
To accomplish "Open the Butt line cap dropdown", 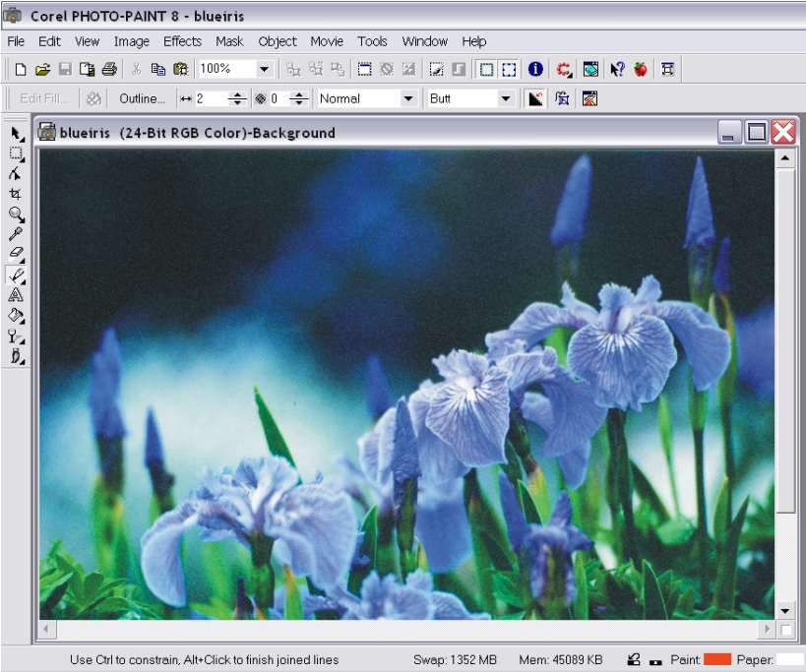I will click(x=505, y=98).
